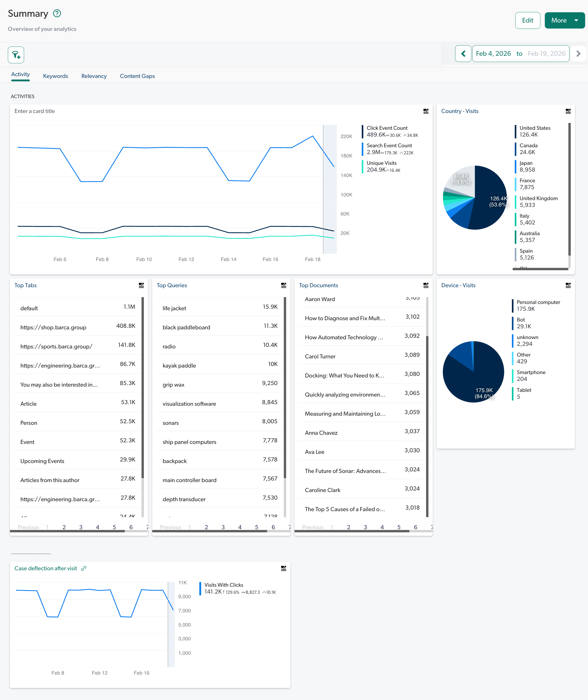This screenshot has width=588, height=700.
Task: Edit the Top Tabs card
Action: [x=141, y=285]
